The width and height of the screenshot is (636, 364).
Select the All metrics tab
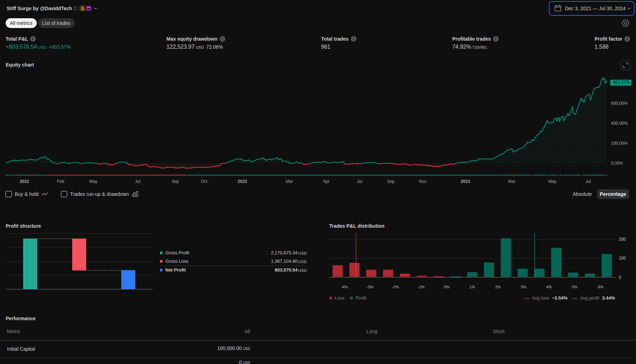tap(21, 23)
